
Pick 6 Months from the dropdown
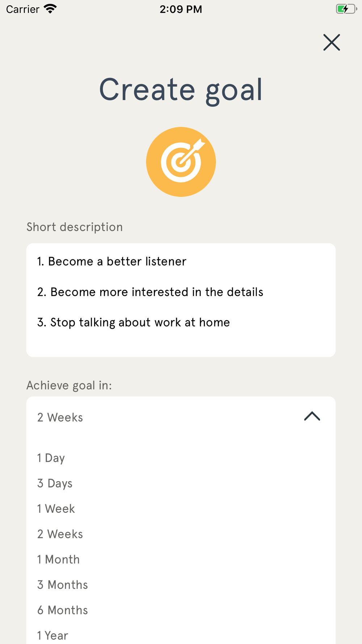[62, 610]
